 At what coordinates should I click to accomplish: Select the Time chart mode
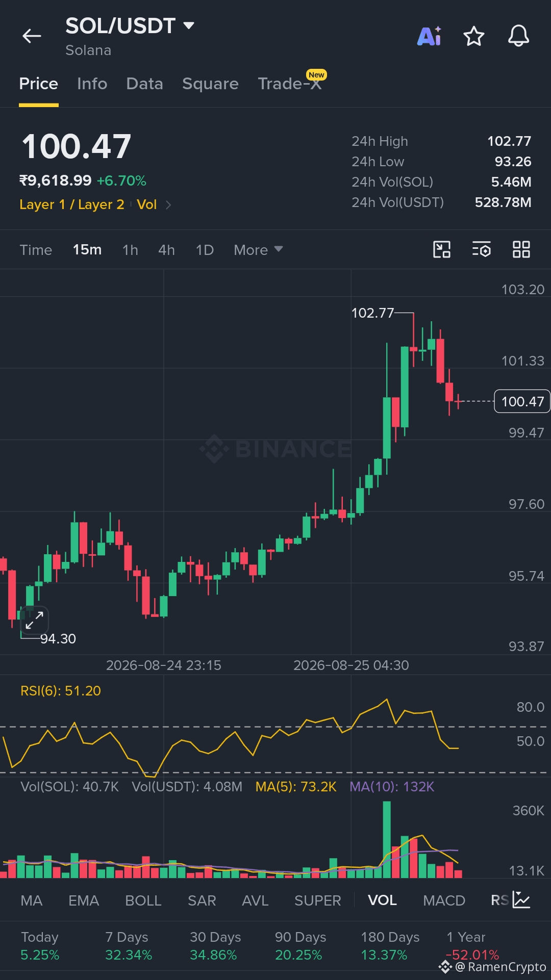[x=36, y=250]
